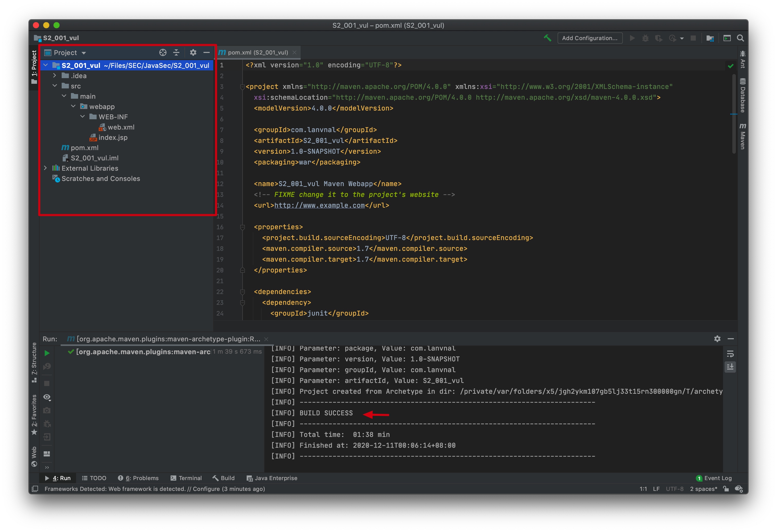Close the pom.xml editor tab
The image size is (777, 532).
[294, 52]
